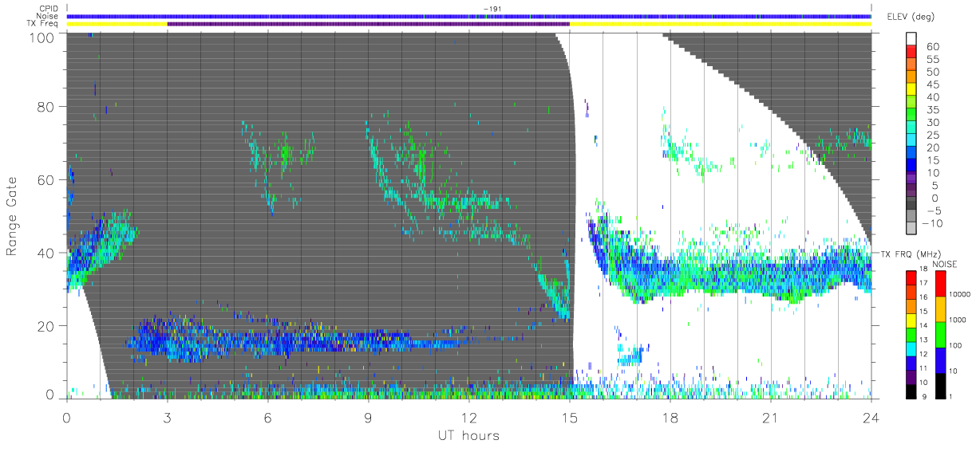Click the UT hours axis title
Screen dimensions: 980x452
pos(468,435)
